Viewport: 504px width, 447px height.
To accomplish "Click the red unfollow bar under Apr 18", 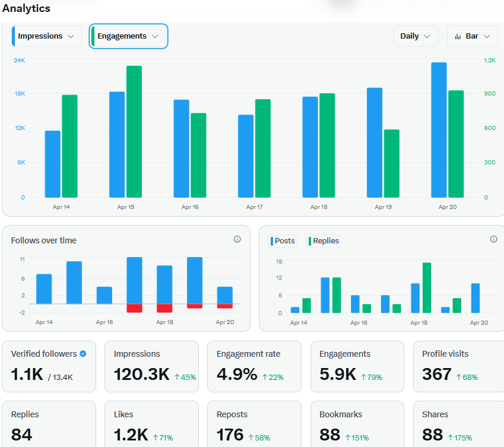I will pyautogui.click(x=165, y=307).
